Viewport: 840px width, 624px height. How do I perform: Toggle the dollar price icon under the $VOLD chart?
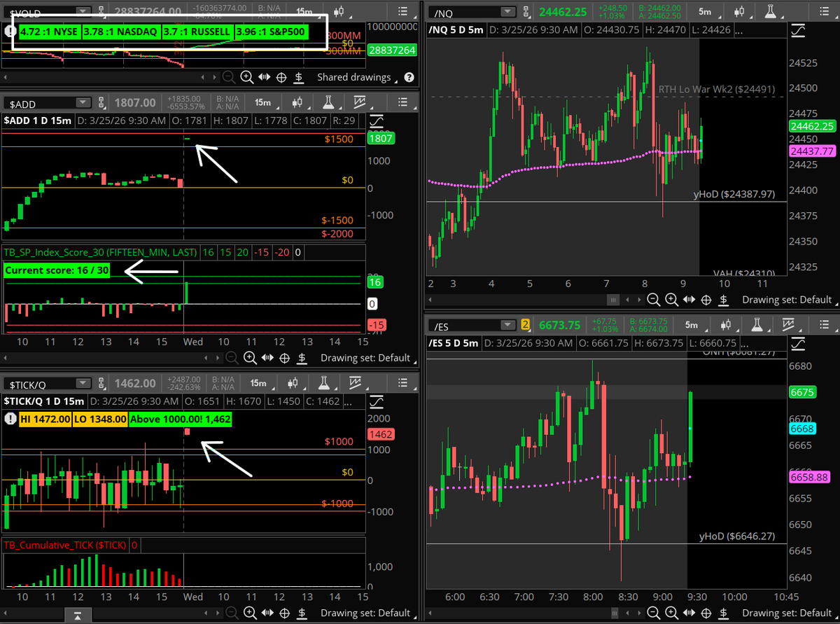(x=299, y=78)
